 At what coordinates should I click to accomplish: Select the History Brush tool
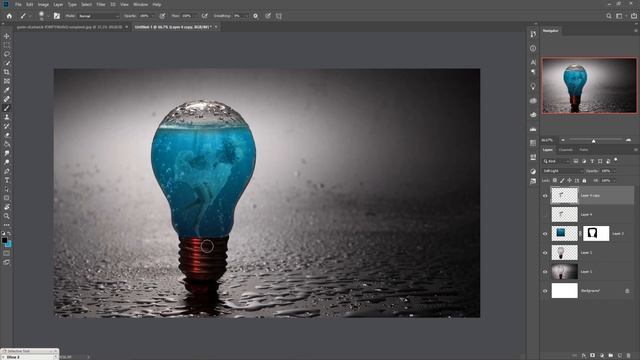point(7,126)
